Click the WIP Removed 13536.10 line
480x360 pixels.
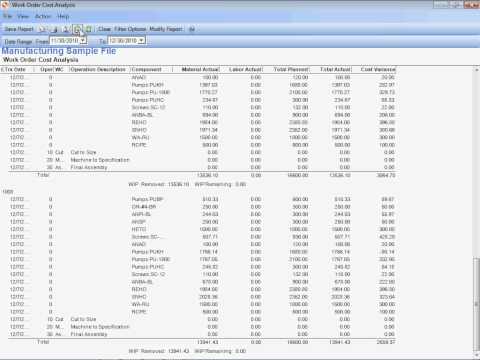tap(187, 184)
